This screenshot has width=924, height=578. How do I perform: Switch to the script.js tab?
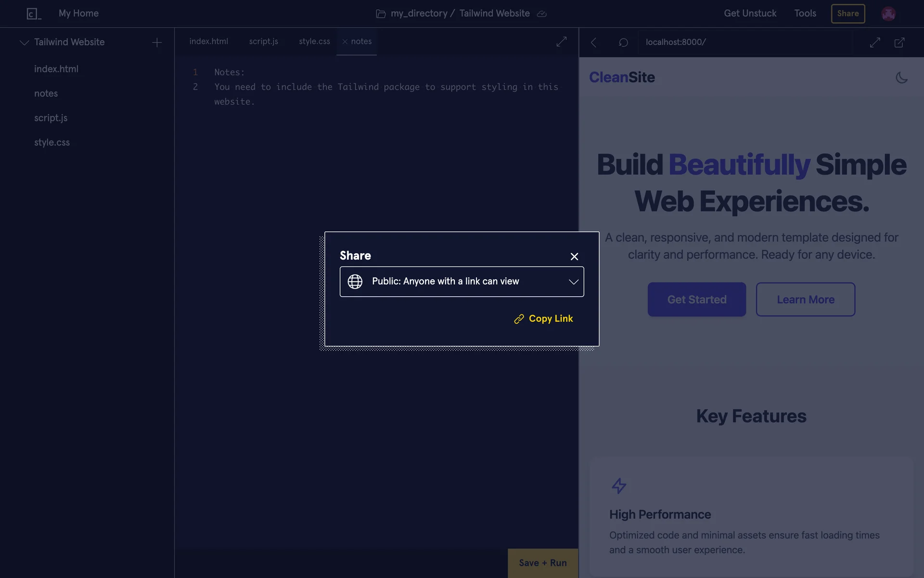pos(263,41)
